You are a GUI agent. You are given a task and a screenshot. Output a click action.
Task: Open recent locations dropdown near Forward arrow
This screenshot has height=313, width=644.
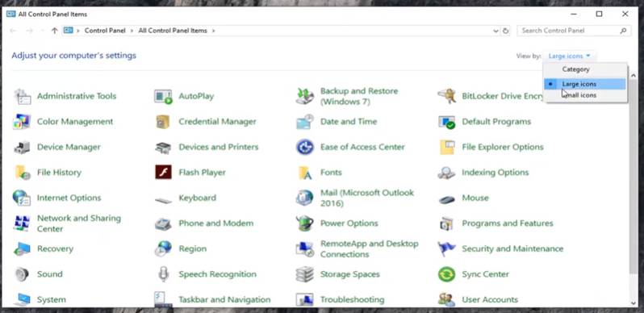click(42, 31)
